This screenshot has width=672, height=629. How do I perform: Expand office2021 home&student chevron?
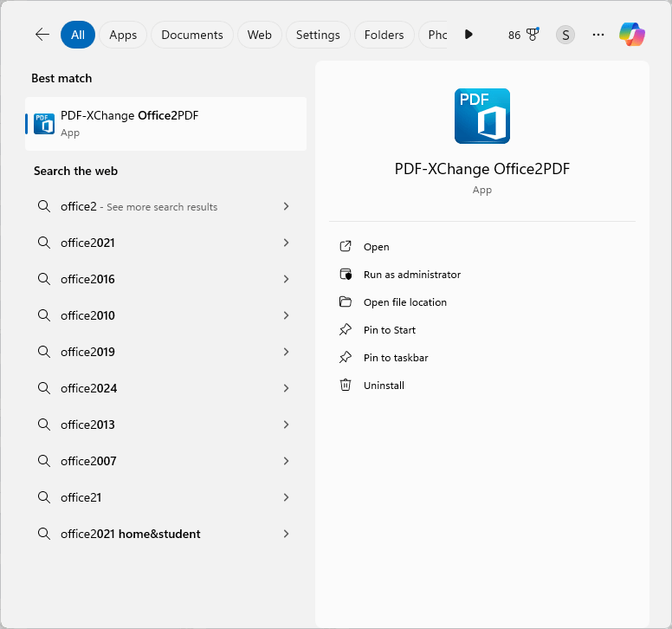287,534
